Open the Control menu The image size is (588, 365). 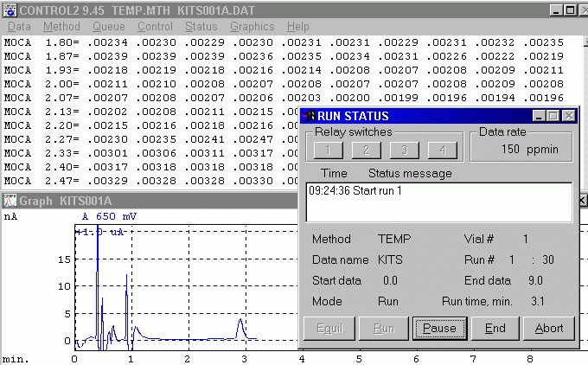coord(155,27)
